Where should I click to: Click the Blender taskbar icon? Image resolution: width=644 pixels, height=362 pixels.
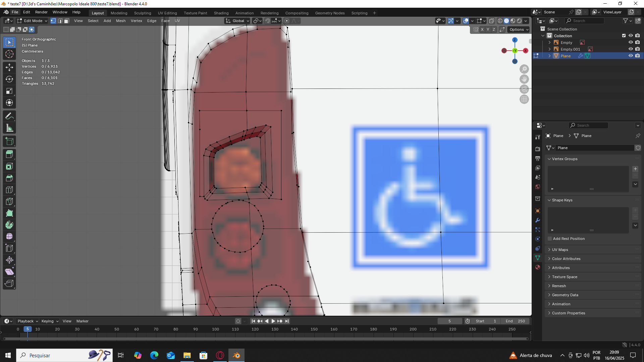pyautogui.click(x=236, y=355)
